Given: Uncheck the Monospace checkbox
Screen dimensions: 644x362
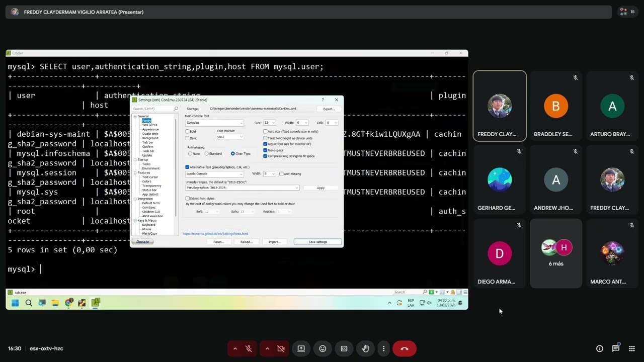Looking at the screenshot, I should pos(265,150).
